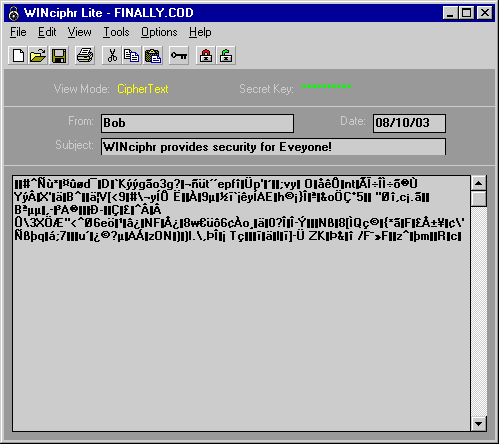Set the secret key using the key icon

point(179,56)
